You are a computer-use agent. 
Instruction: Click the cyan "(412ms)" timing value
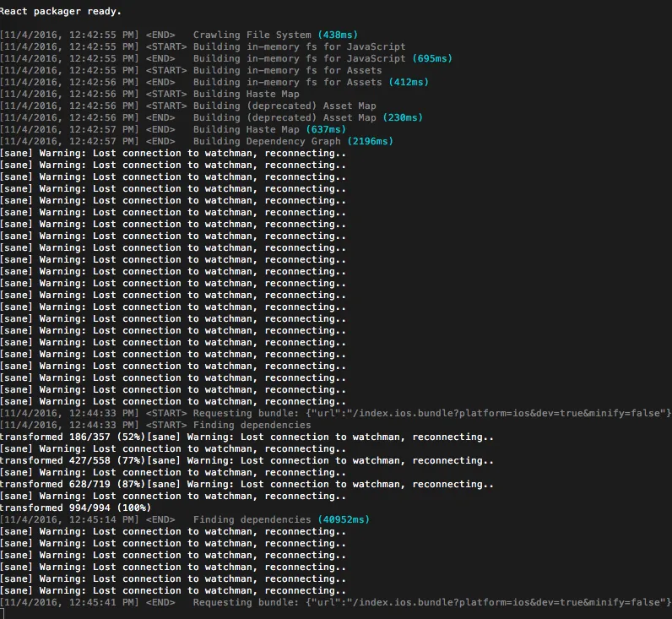(x=409, y=82)
